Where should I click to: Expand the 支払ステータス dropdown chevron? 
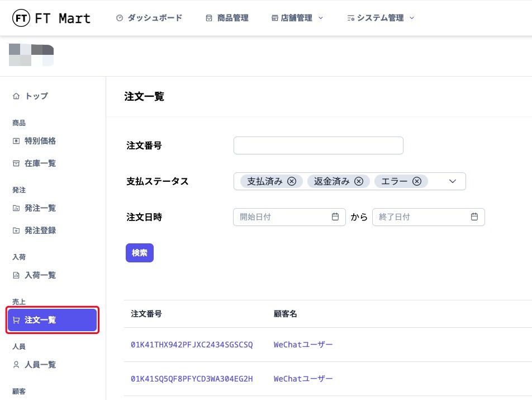(x=453, y=181)
